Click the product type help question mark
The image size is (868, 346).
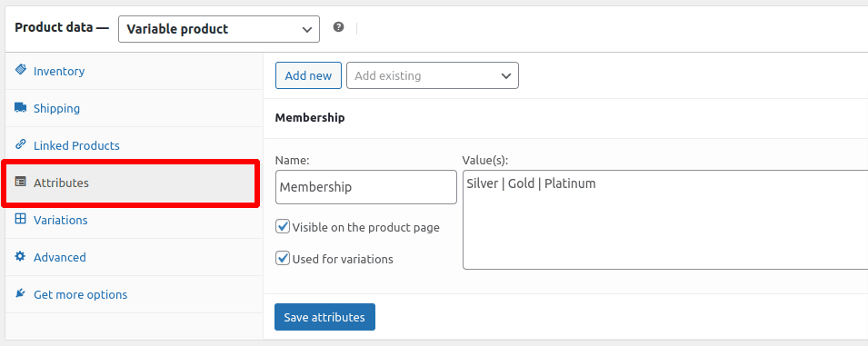pos(338,26)
